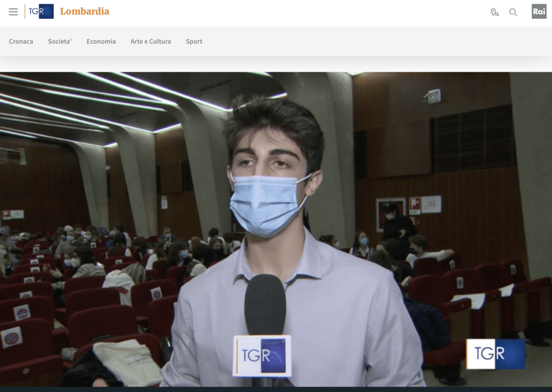
Task: Click the blue face mask in the video
Action: (x=268, y=204)
